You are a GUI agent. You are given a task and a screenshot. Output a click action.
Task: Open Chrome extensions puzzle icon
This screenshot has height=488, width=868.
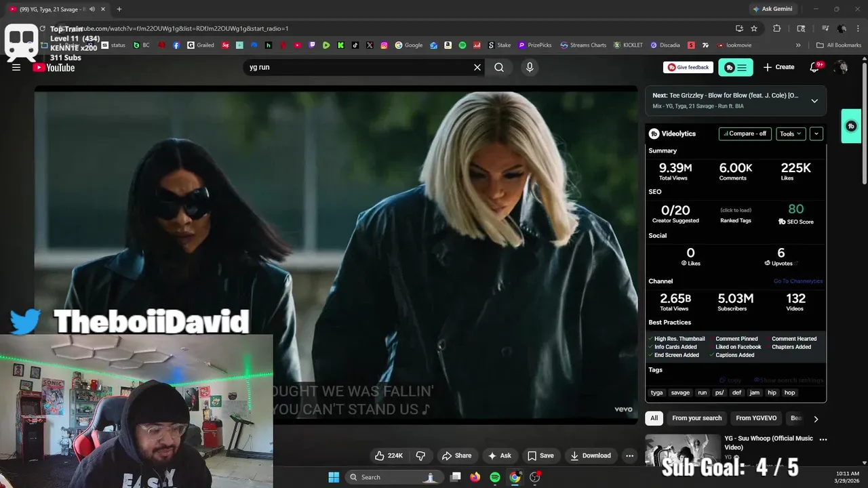(x=777, y=28)
